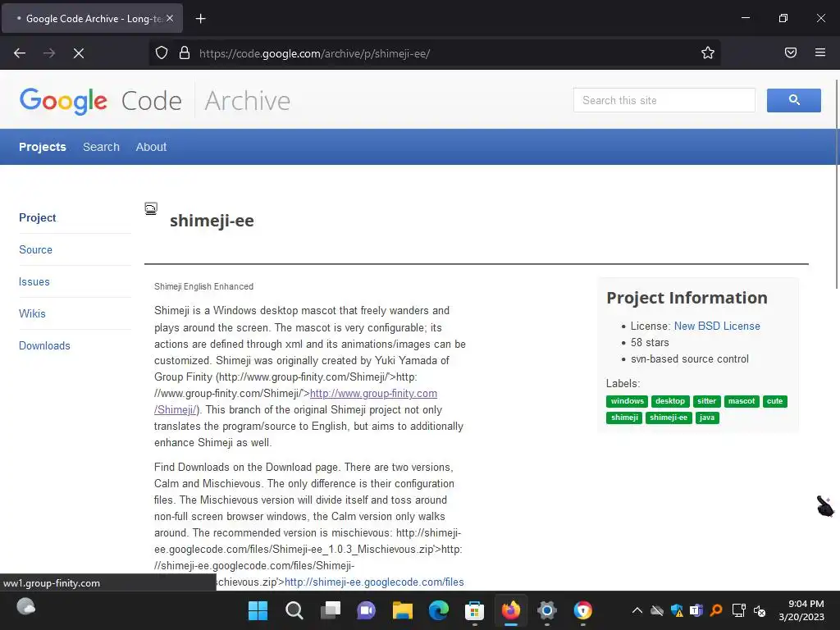Screen dimensions: 840x630
Task: Follow the group-finity.com Shimeji link
Action: pos(373,393)
